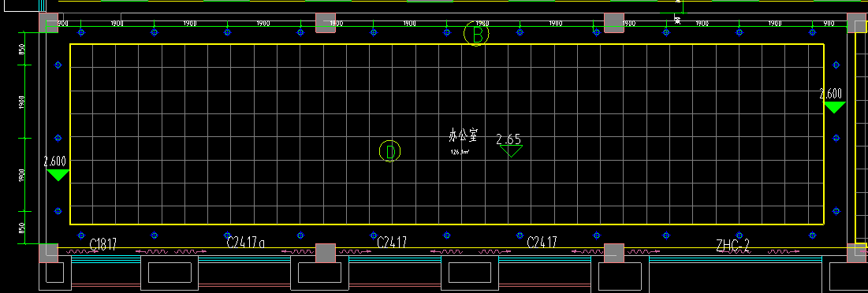The width and height of the screenshot is (868, 293).
Task: Click the 2.65 ceiling elevation value
Action: coord(509,139)
